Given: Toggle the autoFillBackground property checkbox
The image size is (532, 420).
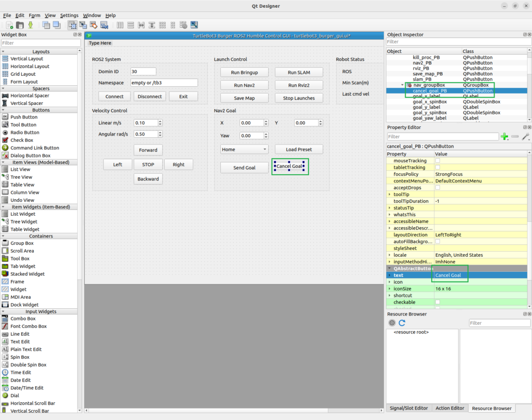Looking at the screenshot, I should (x=437, y=241).
